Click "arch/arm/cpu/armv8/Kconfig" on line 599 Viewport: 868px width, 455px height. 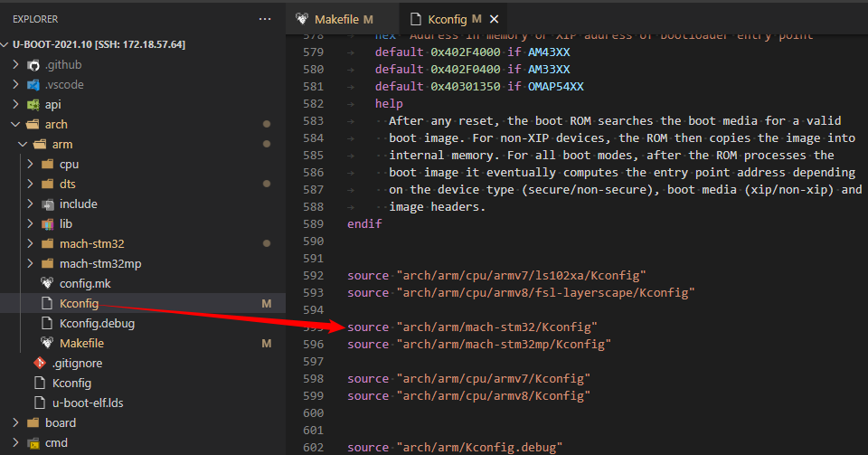[x=494, y=396]
